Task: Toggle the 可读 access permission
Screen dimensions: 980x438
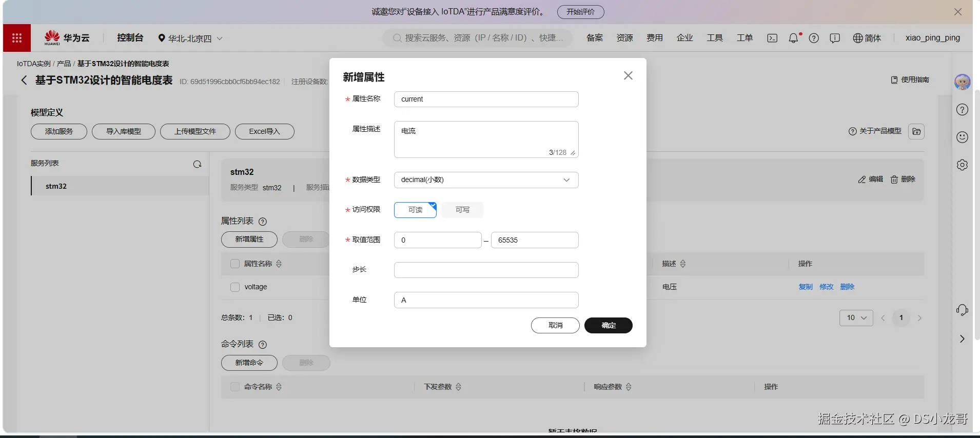Action: tap(415, 210)
